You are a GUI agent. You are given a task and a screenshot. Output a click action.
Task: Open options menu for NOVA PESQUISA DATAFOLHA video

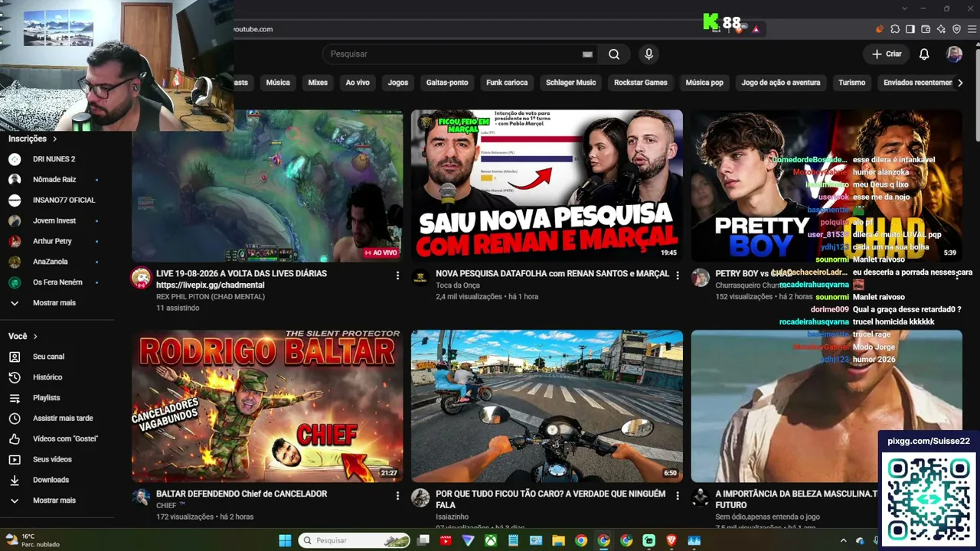(x=677, y=275)
